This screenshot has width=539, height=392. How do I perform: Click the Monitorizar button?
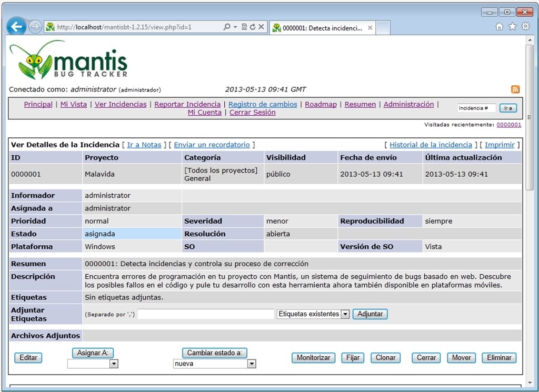point(314,358)
